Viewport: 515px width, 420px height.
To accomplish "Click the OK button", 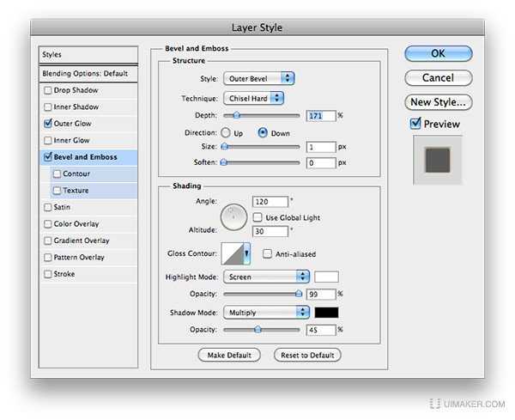I will (x=439, y=53).
